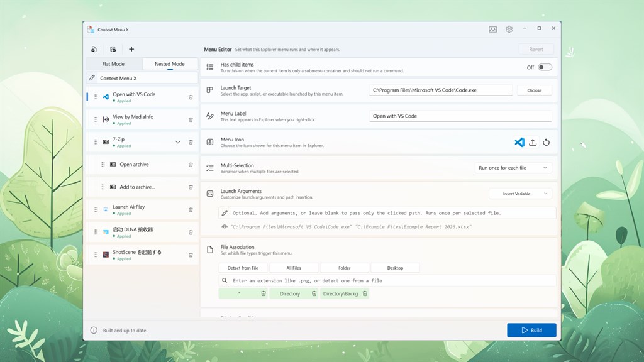This screenshot has width=644, height=362.
Task: Remove the * file association chip
Action: (x=264, y=293)
